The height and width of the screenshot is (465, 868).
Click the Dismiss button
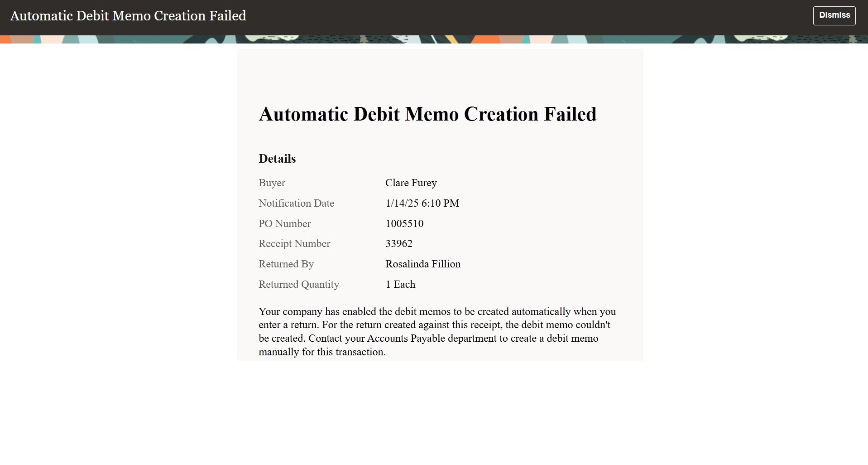[834, 15]
